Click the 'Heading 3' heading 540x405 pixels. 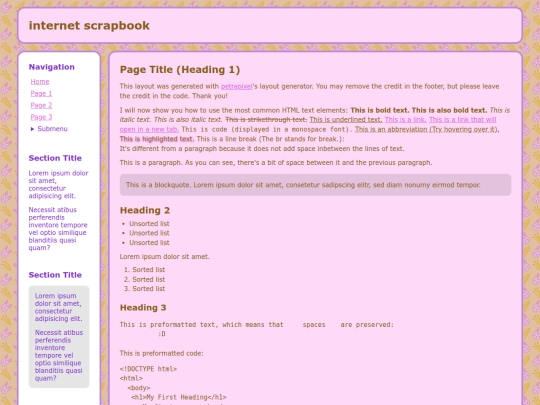pyautogui.click(x=143, y=308)
